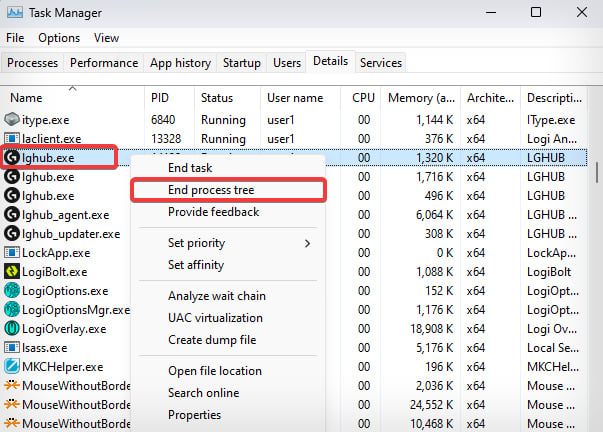Click the LogiOptions.exe teal icon
The image size is (603, 432).
point(12,290)
